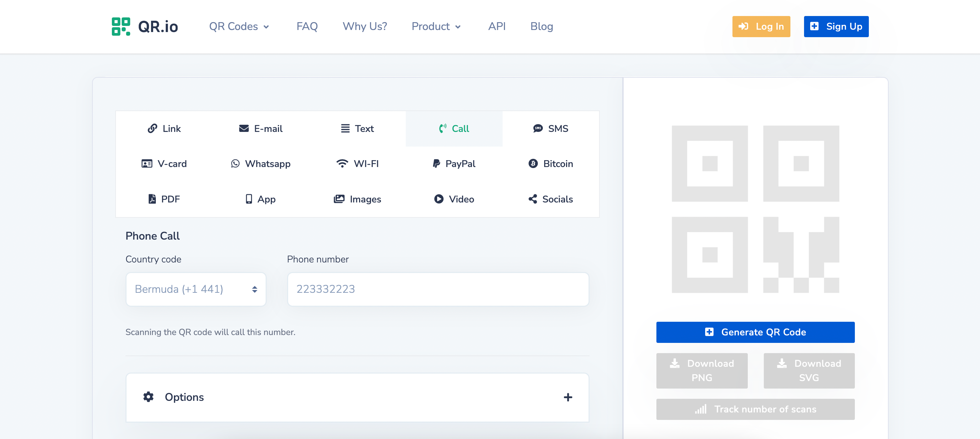Click the QR.io logo icon
This screenshot has height=439, width=980.
click(121, 26)
